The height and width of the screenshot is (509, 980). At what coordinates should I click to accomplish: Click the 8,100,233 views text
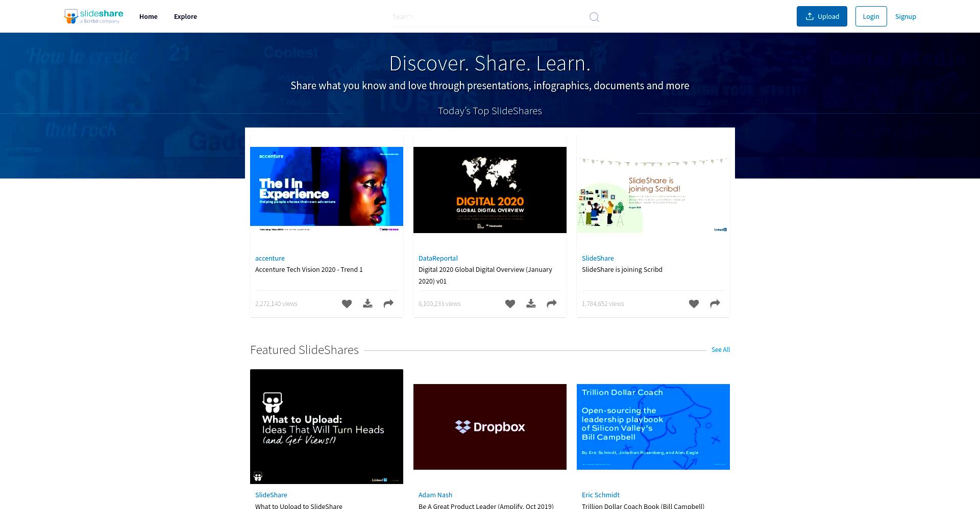click(439, 303)
